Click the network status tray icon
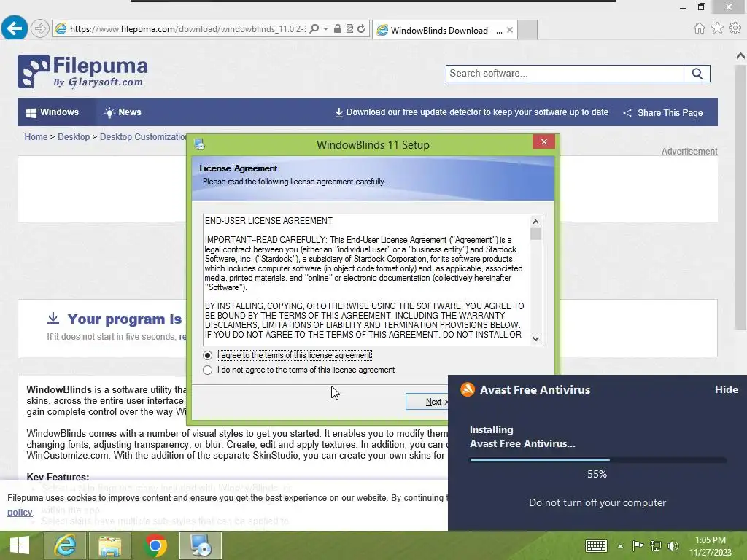747x560 pixels. 656,545
